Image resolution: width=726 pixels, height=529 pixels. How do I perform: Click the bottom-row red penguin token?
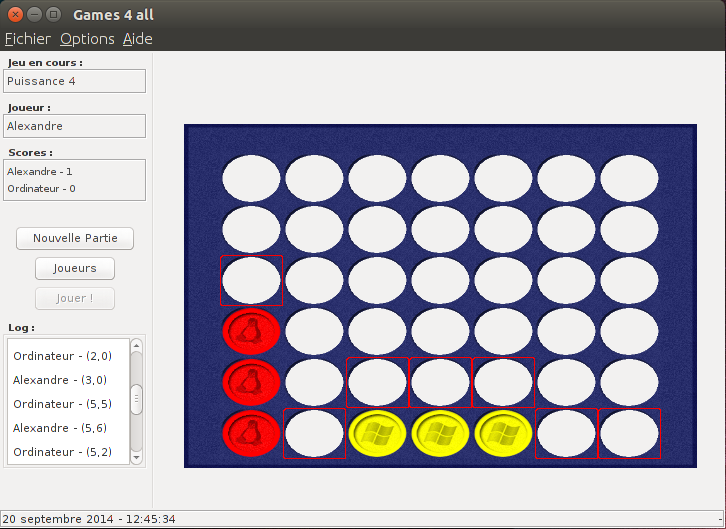[x=251, y=434]
